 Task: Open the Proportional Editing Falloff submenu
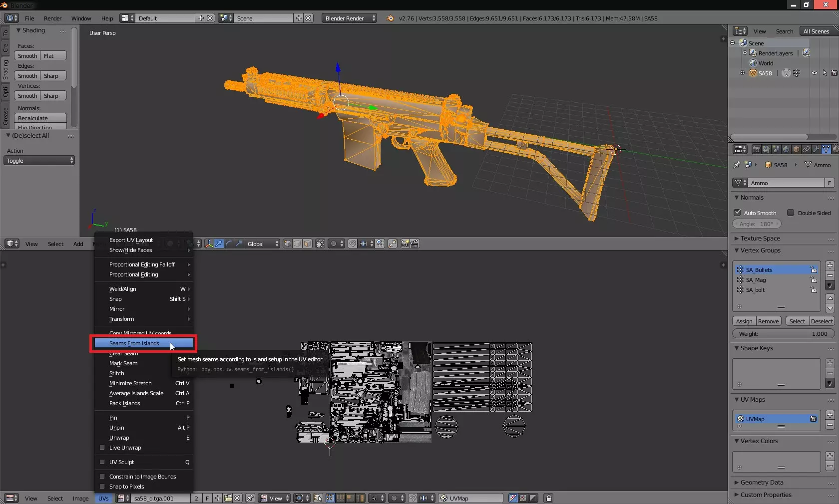point(144,264)
